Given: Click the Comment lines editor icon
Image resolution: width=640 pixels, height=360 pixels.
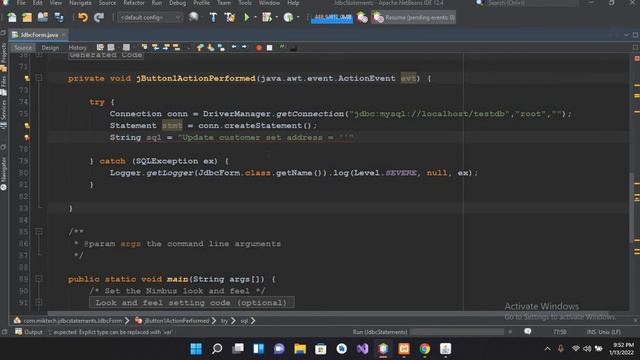Looking at the screenshot, I should [x=282, y=47].
